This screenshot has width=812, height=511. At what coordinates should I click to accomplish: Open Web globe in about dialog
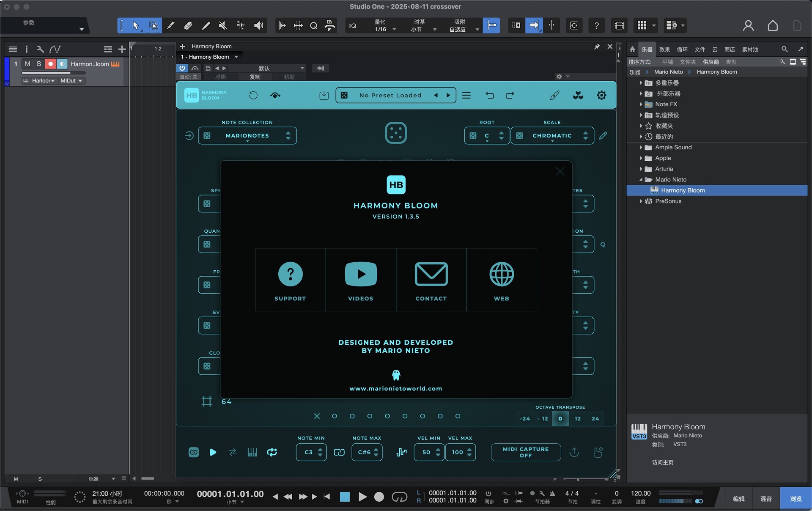click(x=502, y=280)
